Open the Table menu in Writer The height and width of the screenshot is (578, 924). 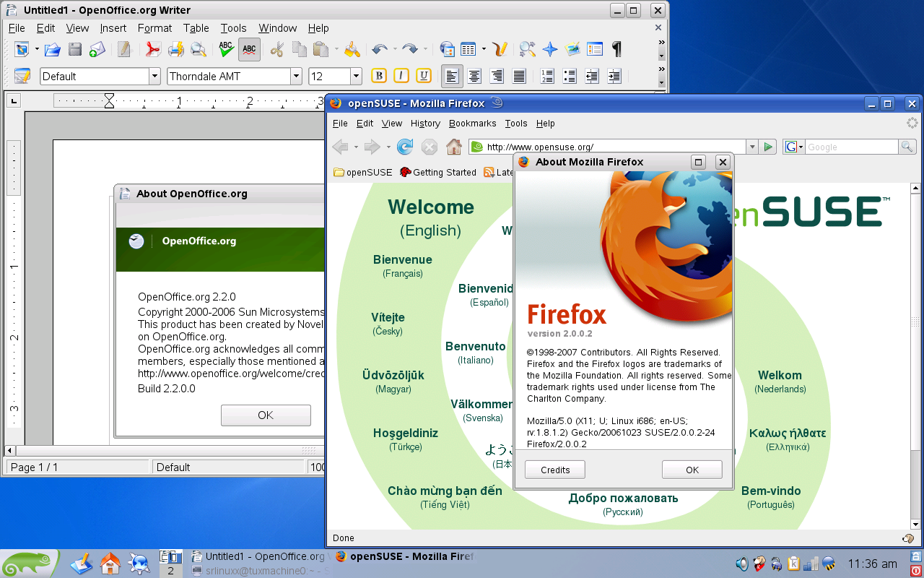click(x=196, y=28)
